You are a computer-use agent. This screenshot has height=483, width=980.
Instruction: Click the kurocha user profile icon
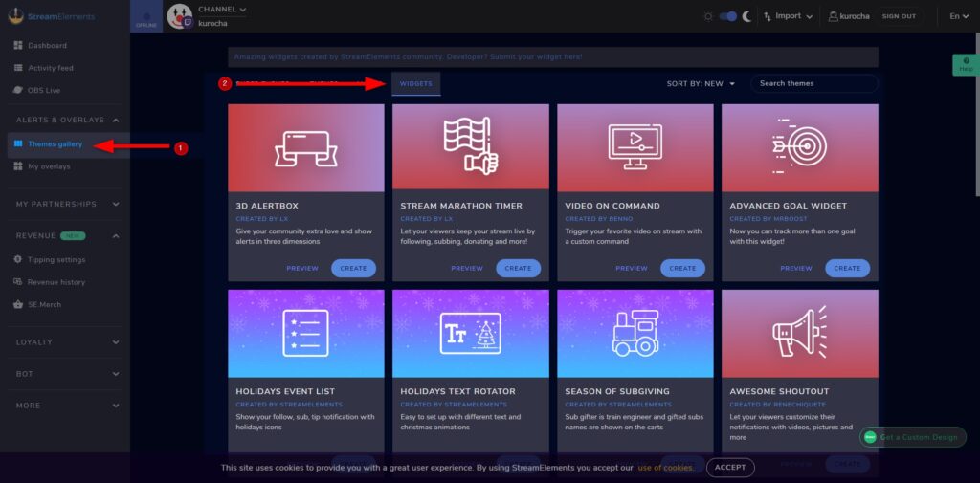[x=833, y=17]
